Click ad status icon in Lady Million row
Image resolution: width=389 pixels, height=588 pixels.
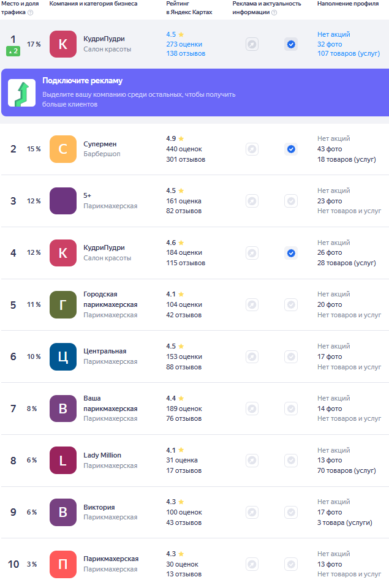[252, 460]
